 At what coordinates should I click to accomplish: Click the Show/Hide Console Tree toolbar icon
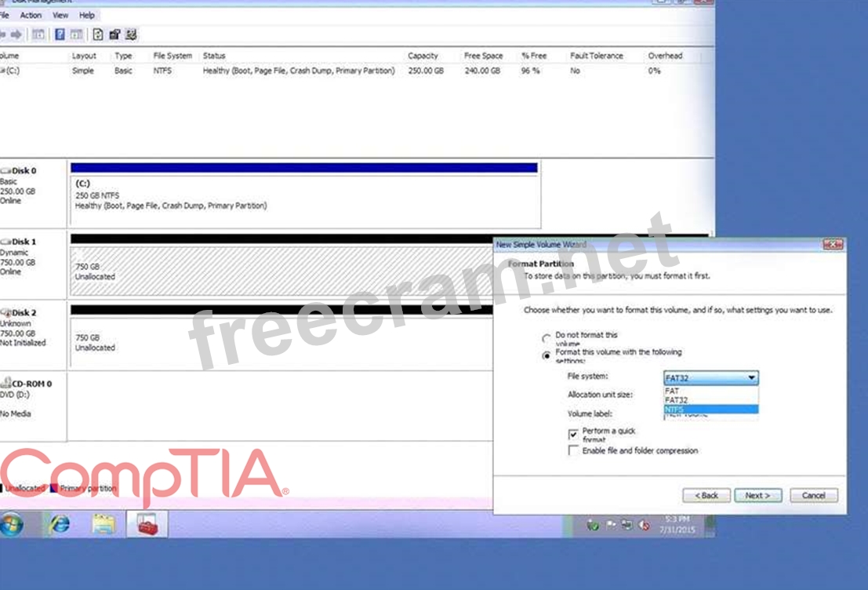(38, 35)
